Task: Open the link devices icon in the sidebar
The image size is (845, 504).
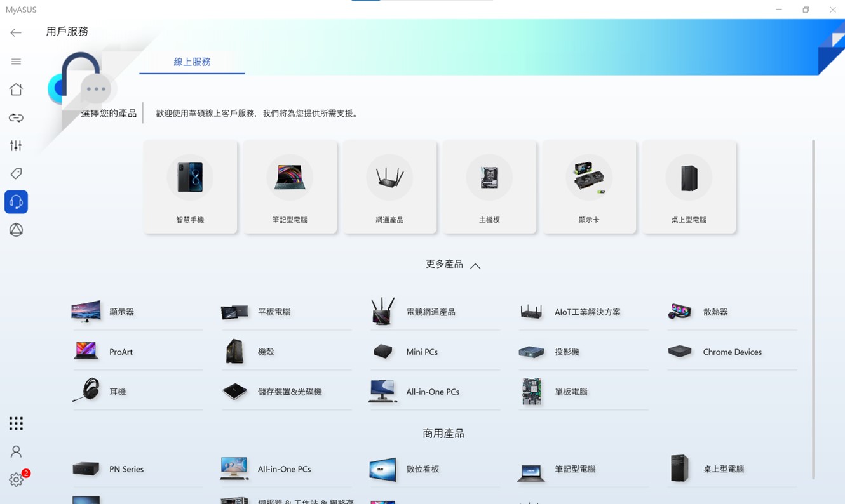Action: 16,117
